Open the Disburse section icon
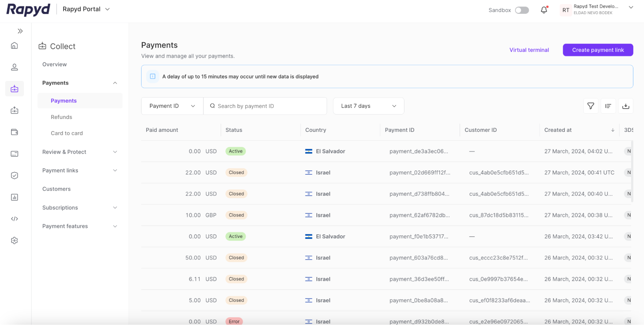Viewport: 644px width, 325px height. [x=14, y=110]
